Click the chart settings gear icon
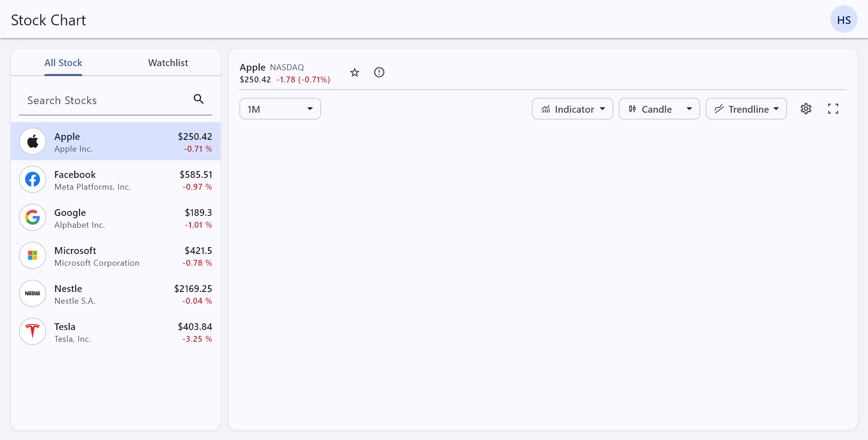The width and height of the screenshot is (868, 440). [806, 109]
